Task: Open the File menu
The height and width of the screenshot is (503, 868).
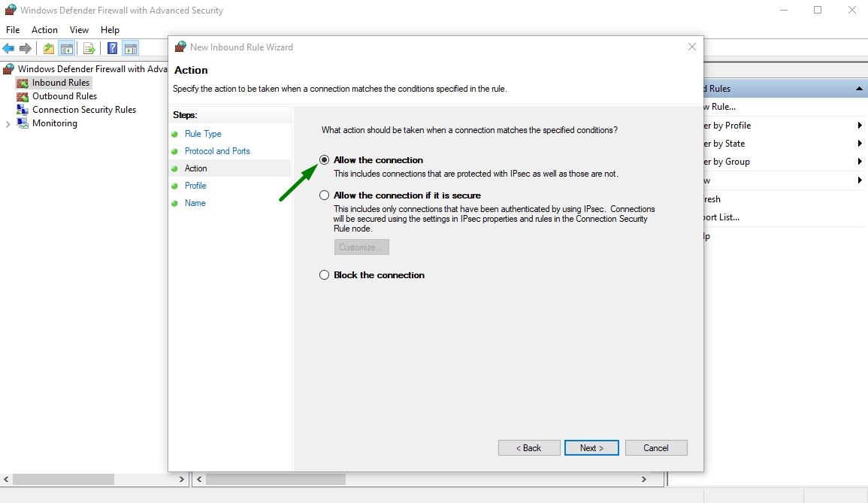Action: 13,30
